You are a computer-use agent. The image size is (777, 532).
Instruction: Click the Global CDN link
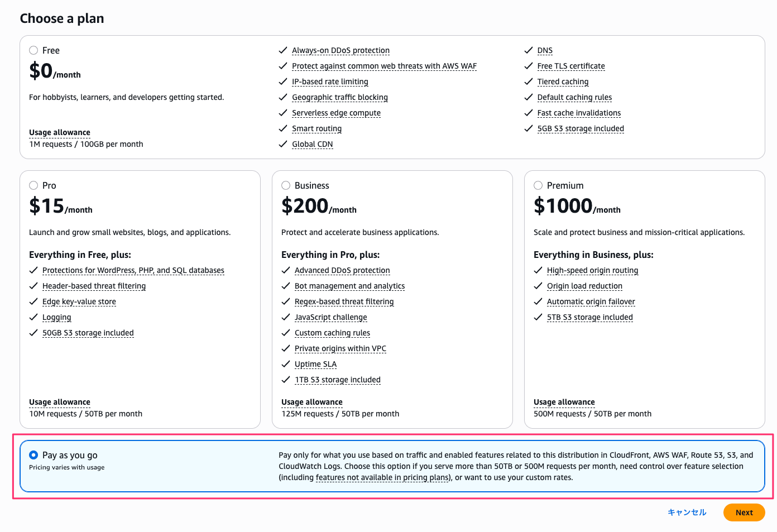(312, 144)
